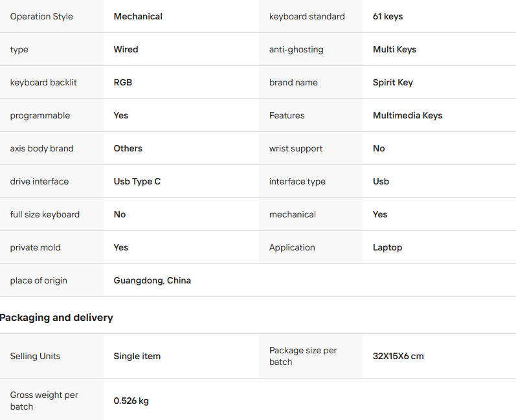Click the "anti-ghosting" attribute label
516x420 pixels.
coord(296,49)
